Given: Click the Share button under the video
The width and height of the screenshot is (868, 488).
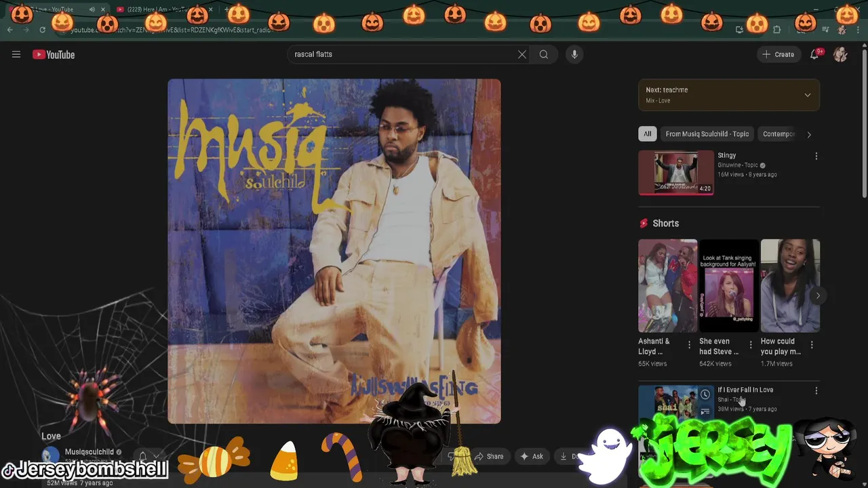Looking at the screenshot, I should click(489, 456).
